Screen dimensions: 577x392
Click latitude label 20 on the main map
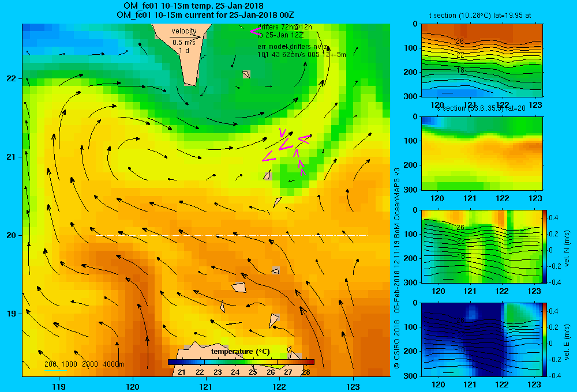[11, 235]
